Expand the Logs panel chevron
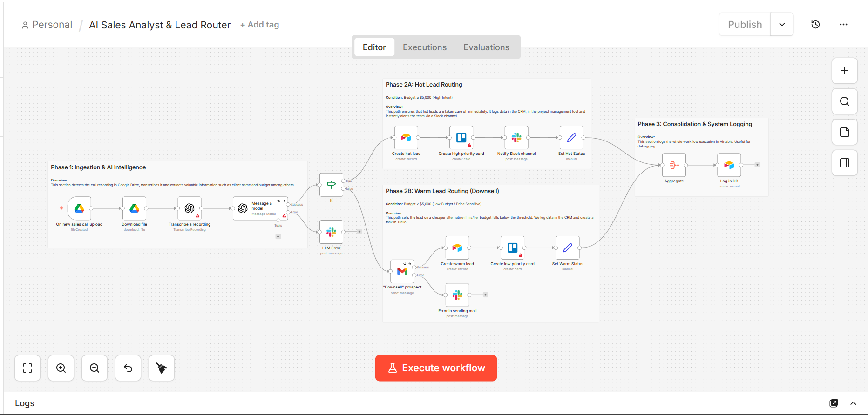The image size is (868, 415). click(853, 403)
